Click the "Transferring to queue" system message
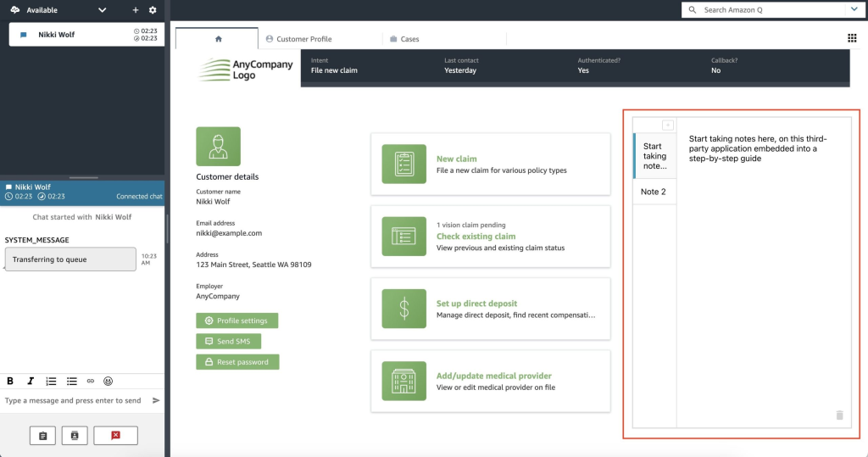The width and height of the screenshot is (868, 457). coord(70,259)
